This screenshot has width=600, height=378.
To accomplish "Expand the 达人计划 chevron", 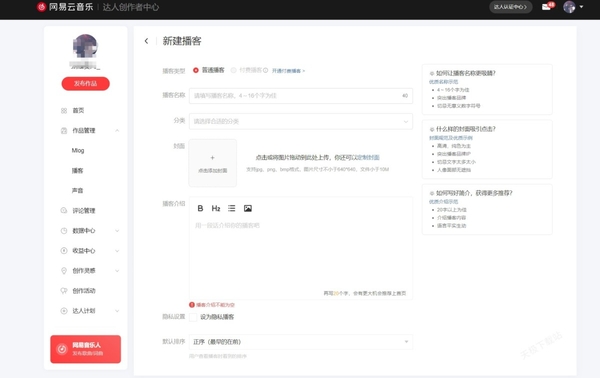I will coord(117,311).
